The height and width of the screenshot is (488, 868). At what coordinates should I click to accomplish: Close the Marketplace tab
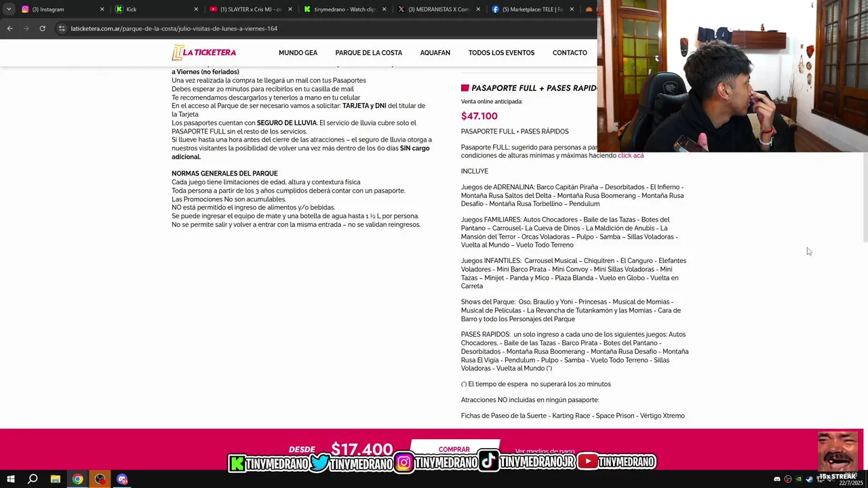click(x=571, y=9)
